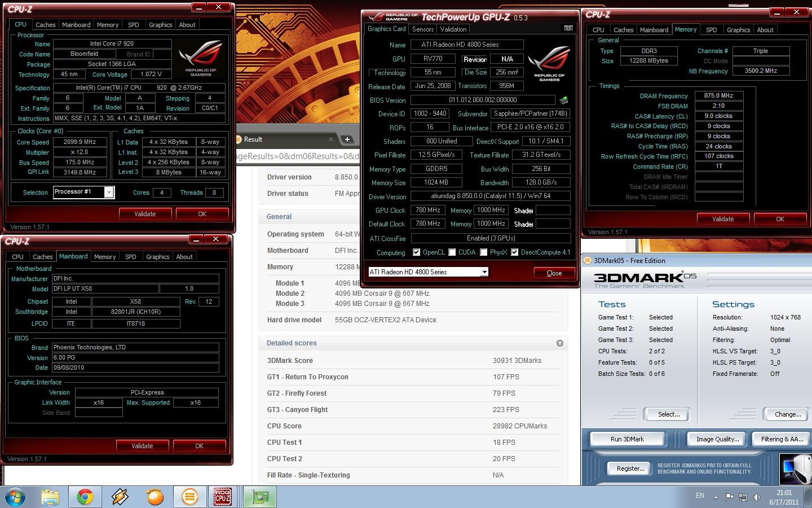The height and width of the screenshot is (508, 812).
Task: Open the network connection tray icon
Action: (x=743, y=497)
